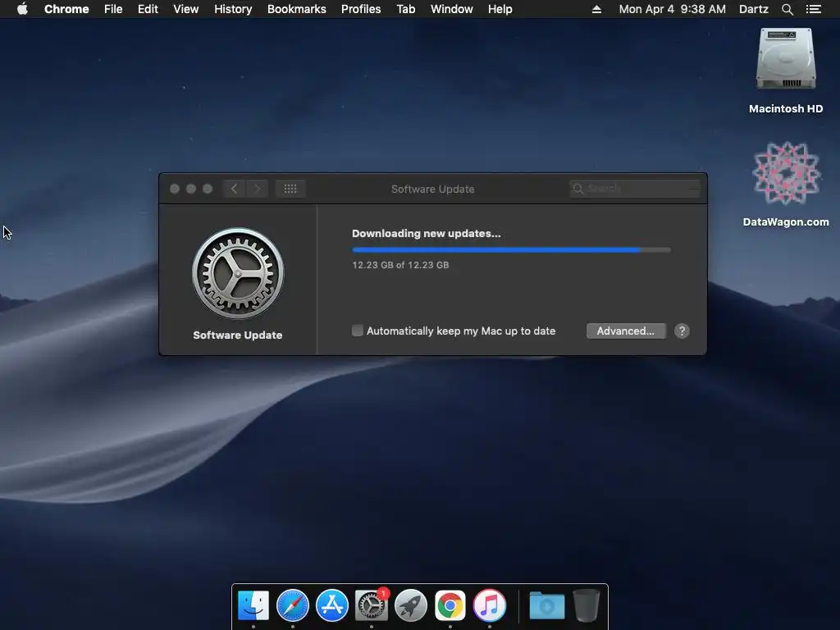Viewport: 840px width, 630px height.
Task: Open the Edit menu
Action: [x=148, y=9]
